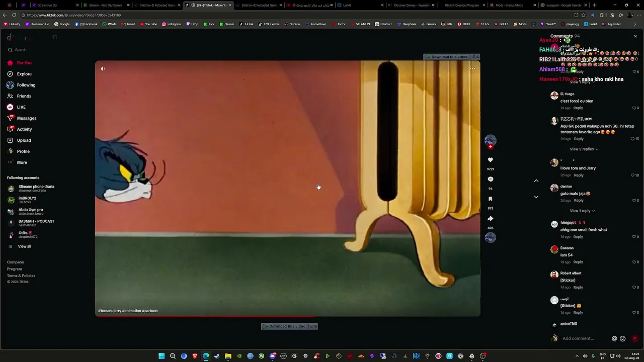Screen dimensions: 644x362
Task: Switch to the Mods - Nexus Mods tab
Action: click(x=509, y=5)
